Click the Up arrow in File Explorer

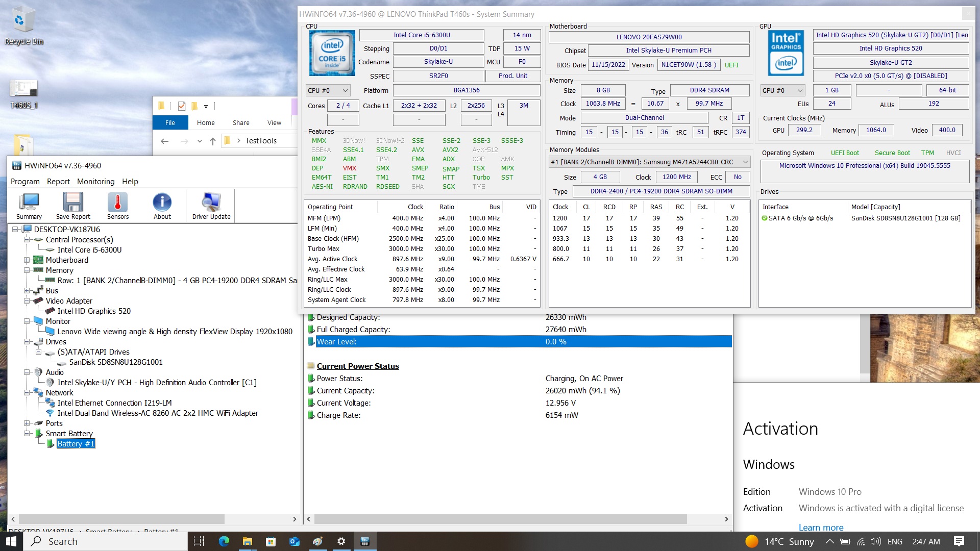pos(213,141)
